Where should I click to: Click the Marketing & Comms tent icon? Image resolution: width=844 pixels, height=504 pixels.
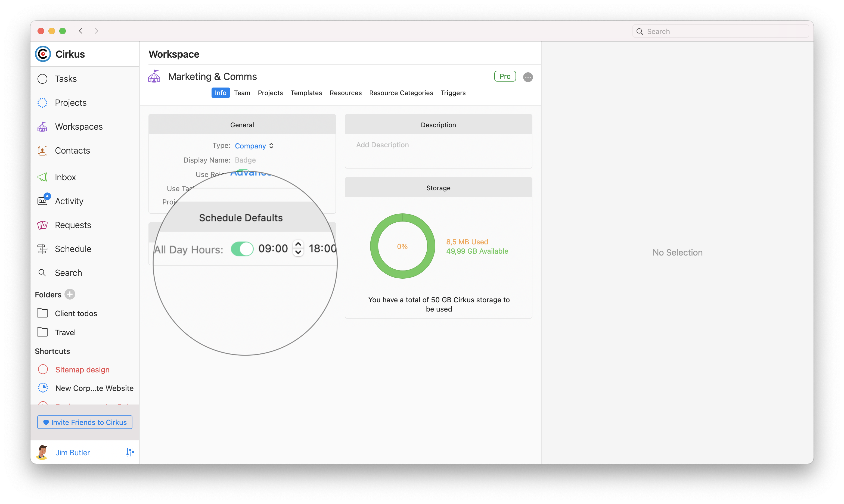tap(154, 76)
